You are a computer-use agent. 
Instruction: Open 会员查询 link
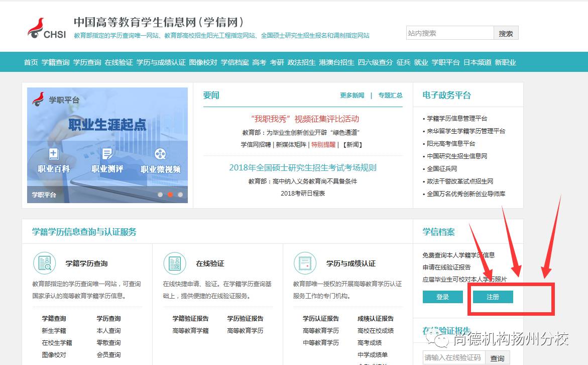pyautogui.click(x=109, y=355)
